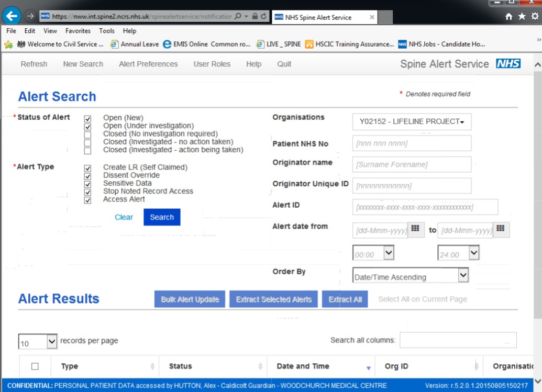Image resolution: width=542 pixels, height=392 pixels.
Task: Click the padlock security icon
Action: [x=255, y=16]
